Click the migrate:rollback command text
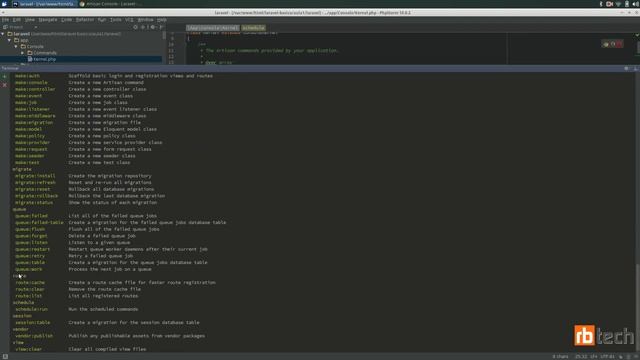Screen dimensions: 640x360 coord(36,196)
